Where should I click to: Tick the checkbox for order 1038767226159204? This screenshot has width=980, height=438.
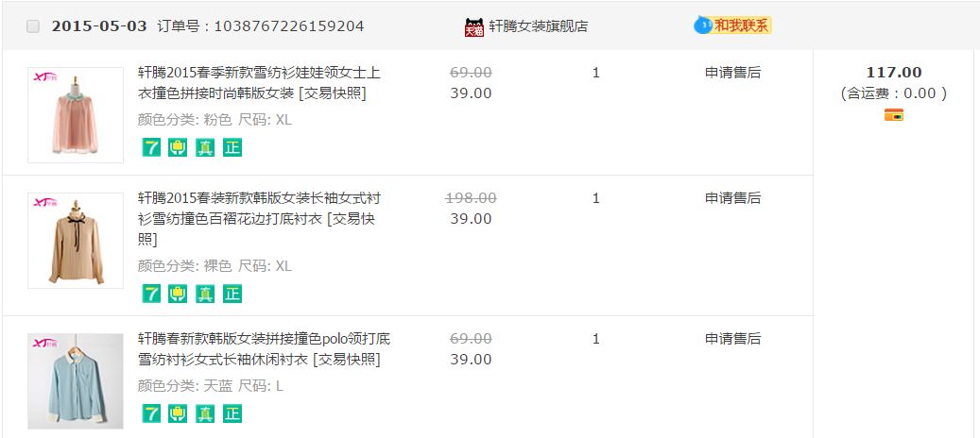[33, 26]
